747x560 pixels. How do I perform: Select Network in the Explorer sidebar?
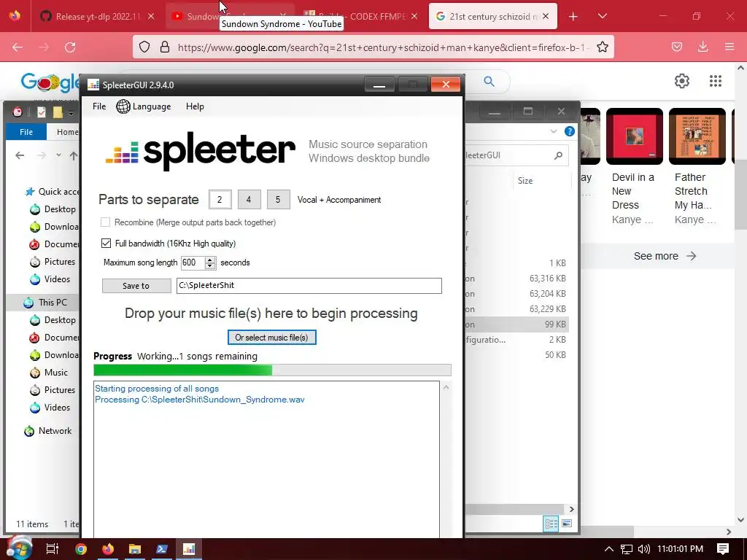(55, 431)
